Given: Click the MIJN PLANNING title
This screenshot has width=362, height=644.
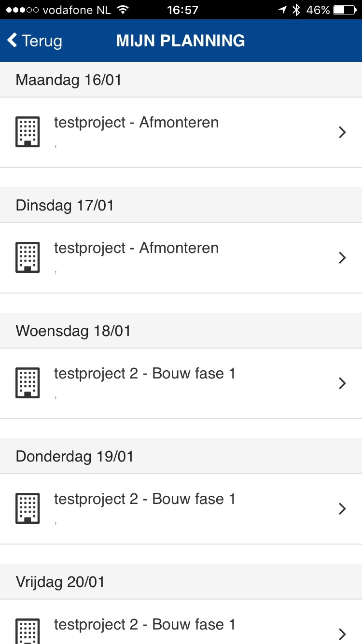Looking at the screenshot, I should coord(181,41).
